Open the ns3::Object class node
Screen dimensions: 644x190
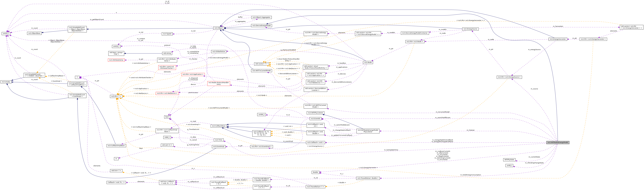tap(218, 28)
